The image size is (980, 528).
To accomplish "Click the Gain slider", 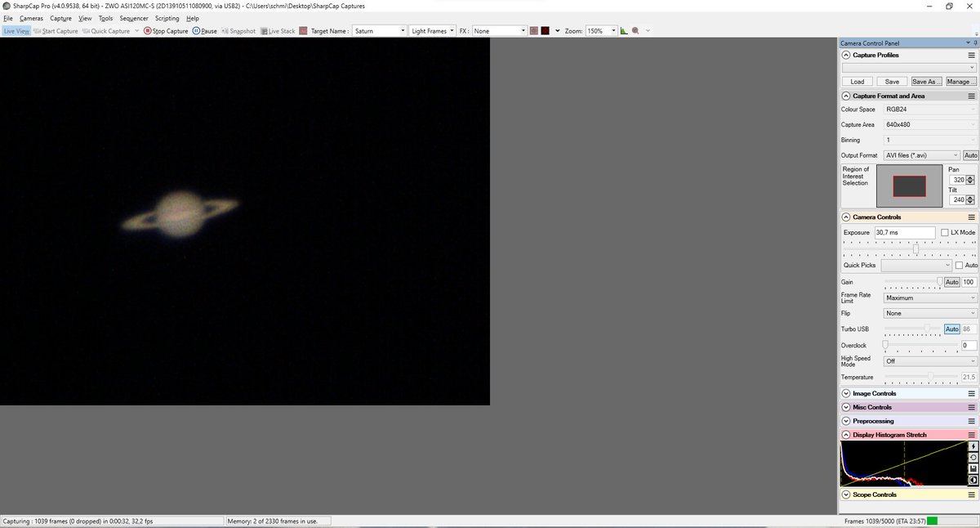I will click(x=913, y=282).
